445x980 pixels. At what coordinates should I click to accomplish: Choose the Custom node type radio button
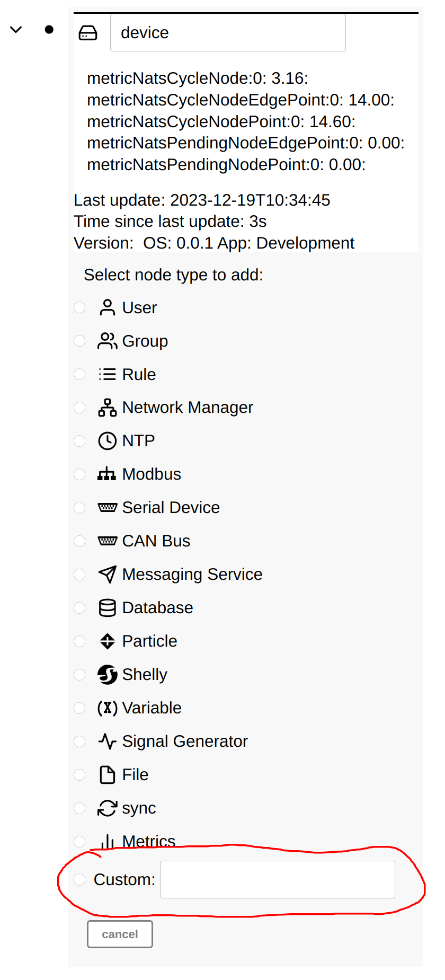(79, 879)
